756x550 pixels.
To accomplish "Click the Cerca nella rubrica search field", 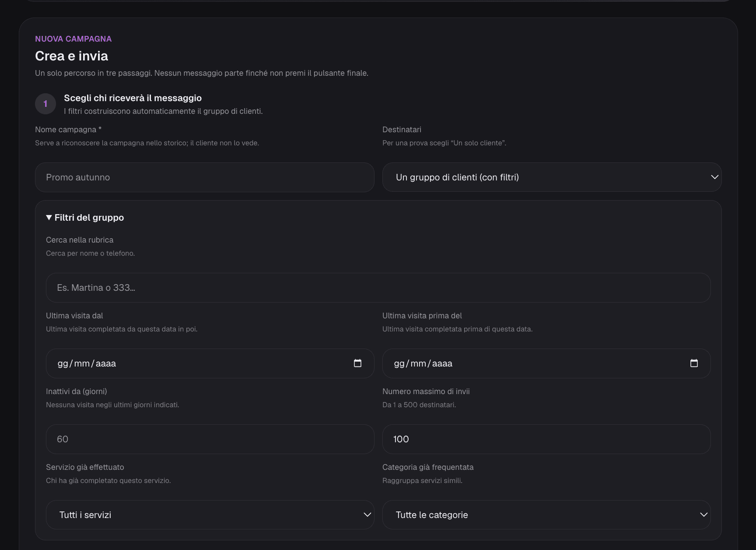I will coord(378,287).
